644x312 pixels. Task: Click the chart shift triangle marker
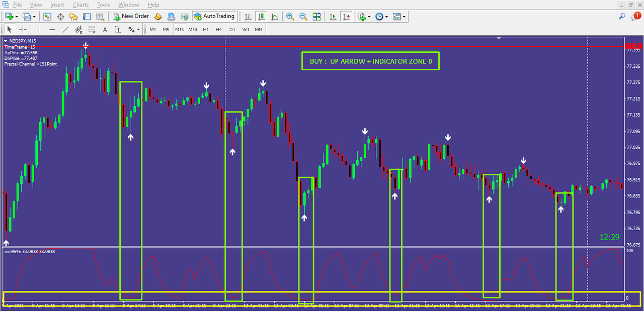click(x=499, y=38)
